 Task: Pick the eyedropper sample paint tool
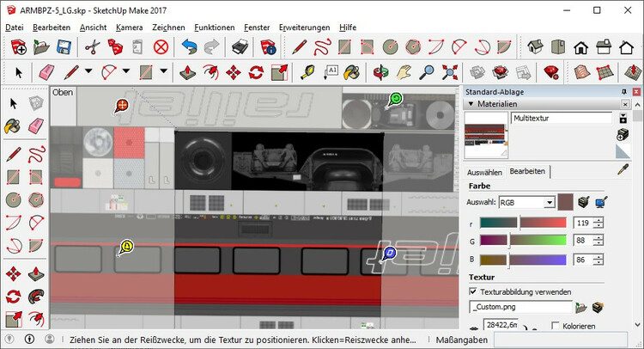(623, 169)
